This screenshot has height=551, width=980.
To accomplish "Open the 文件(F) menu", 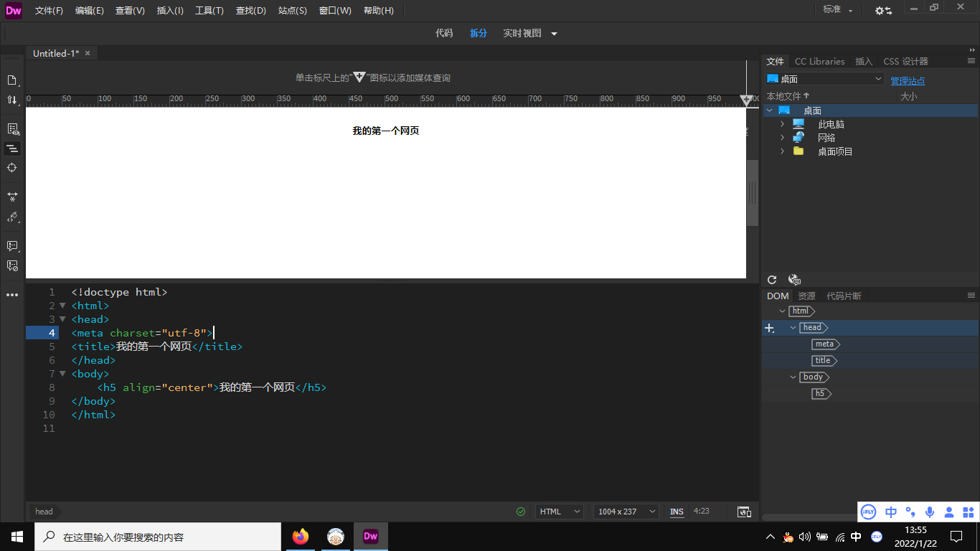I will coord(49,11).
